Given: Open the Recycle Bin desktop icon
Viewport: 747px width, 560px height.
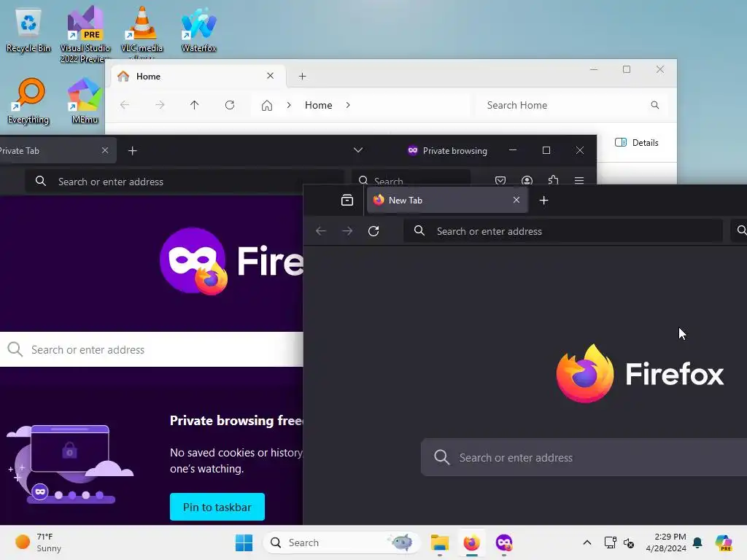Looking at the screenshot, I should pos(28,30).
